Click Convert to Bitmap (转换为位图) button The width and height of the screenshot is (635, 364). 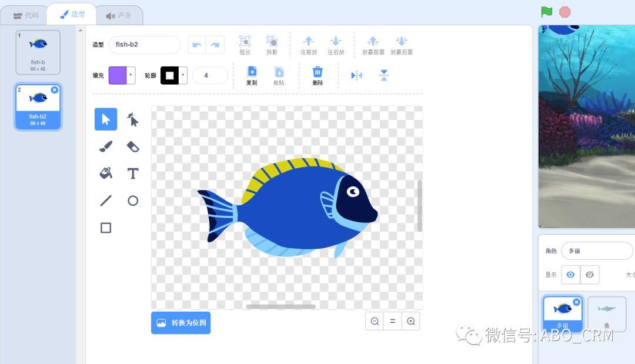click(181, 323)
